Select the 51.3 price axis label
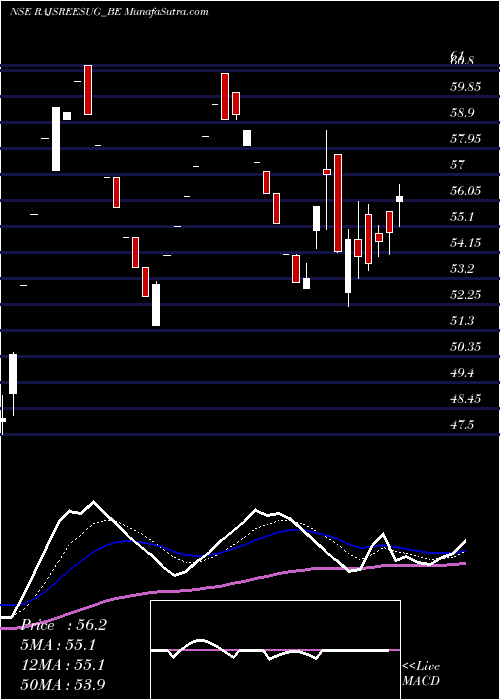Screen dimensions: 500x700 coord(462,321)
